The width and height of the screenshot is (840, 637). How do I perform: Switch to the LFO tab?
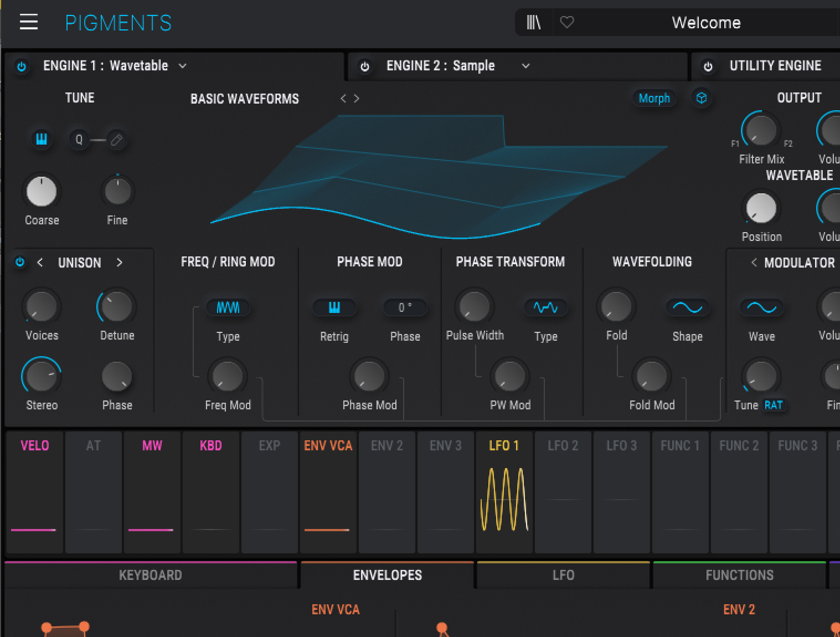click(x=563, y=575)
